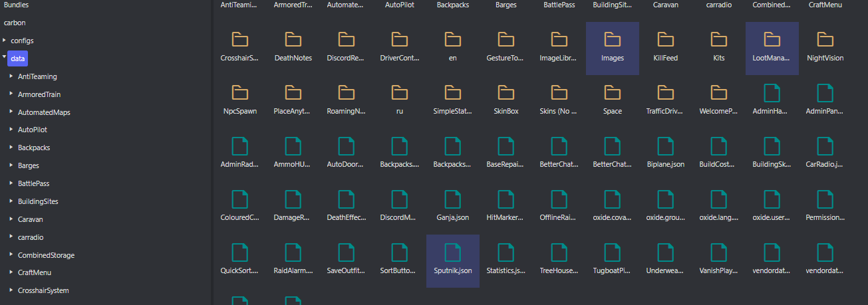Open the Images folder icon
The height and width of the screenshot is (305, 868).
click(x=612, y=40)
